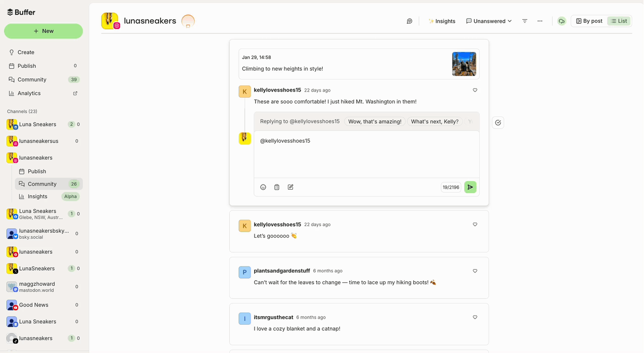644x353 pixels.
Task: Expand the lunasneakers Instagram channel row
Action: (43, 158)
